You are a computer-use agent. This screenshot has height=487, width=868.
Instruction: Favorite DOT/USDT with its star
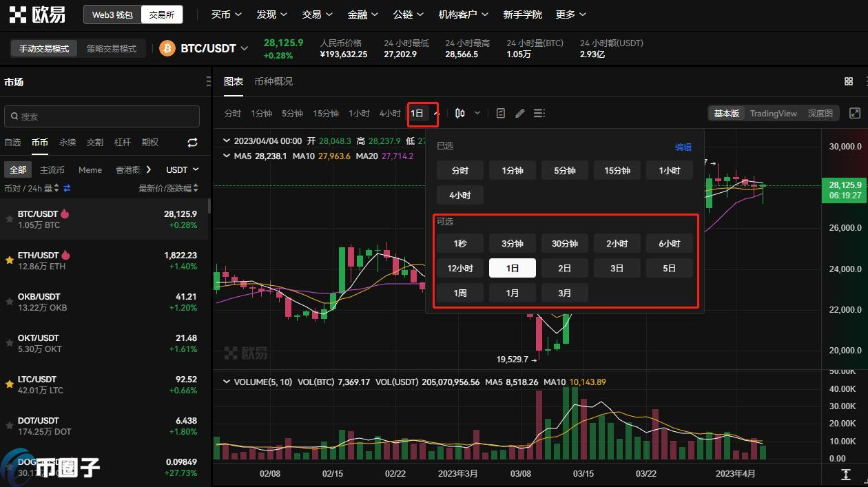point(10,426)
